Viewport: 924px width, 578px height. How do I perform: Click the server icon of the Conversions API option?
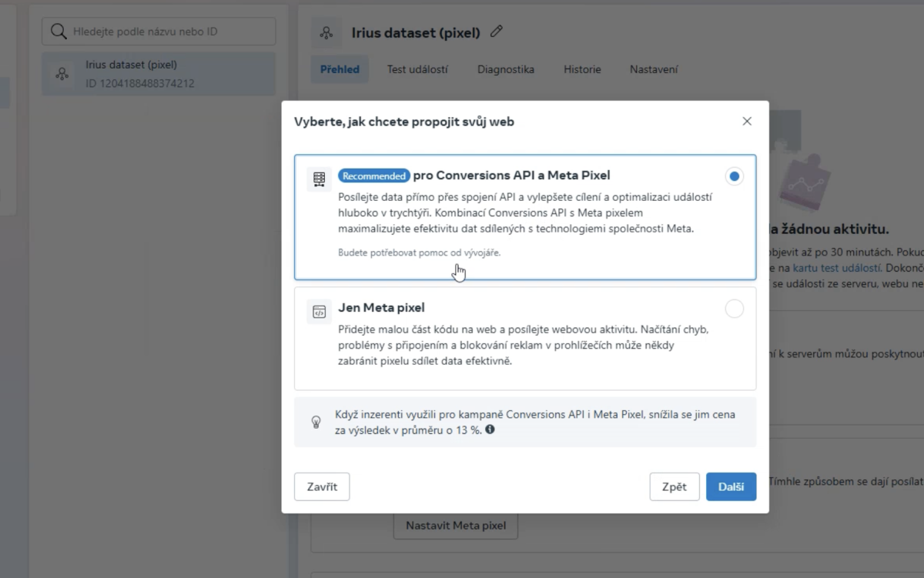319,179
